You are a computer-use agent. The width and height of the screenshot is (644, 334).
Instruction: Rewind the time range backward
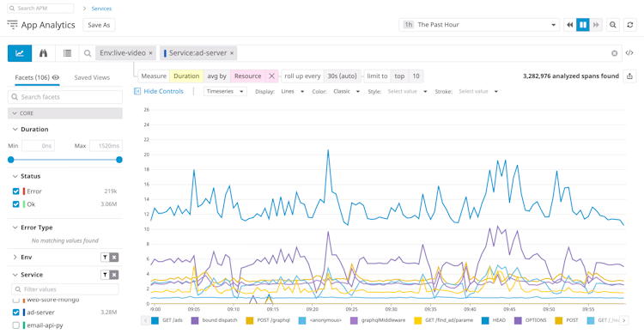569,25
